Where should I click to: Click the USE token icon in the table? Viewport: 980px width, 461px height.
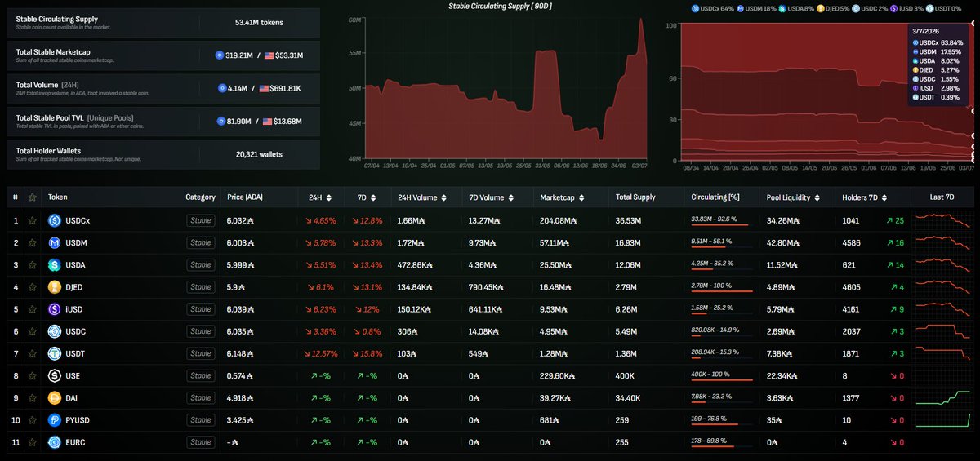pyautogui.click(x=55, y=375)
